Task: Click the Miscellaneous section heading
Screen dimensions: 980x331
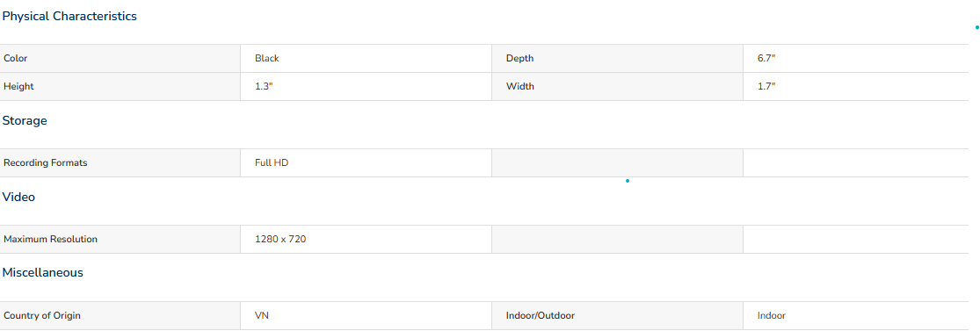Action: (x=42, y=273)
